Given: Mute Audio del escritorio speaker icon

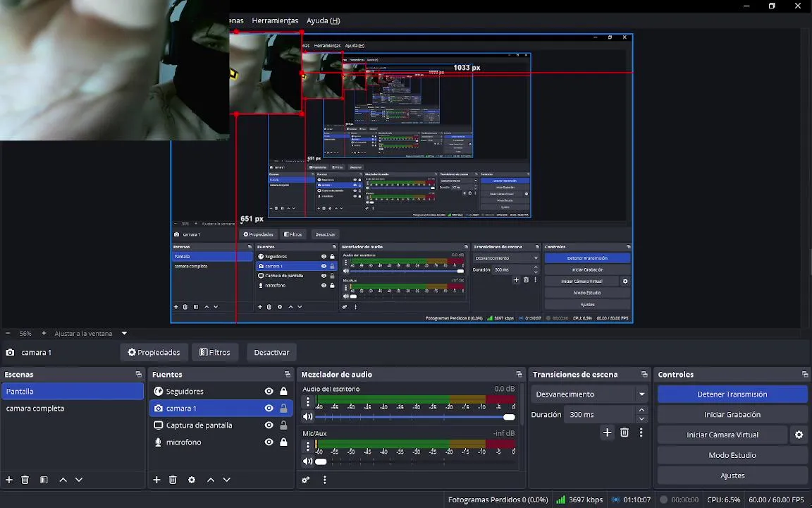Looking at the screenshot, I should click(307, 417).
